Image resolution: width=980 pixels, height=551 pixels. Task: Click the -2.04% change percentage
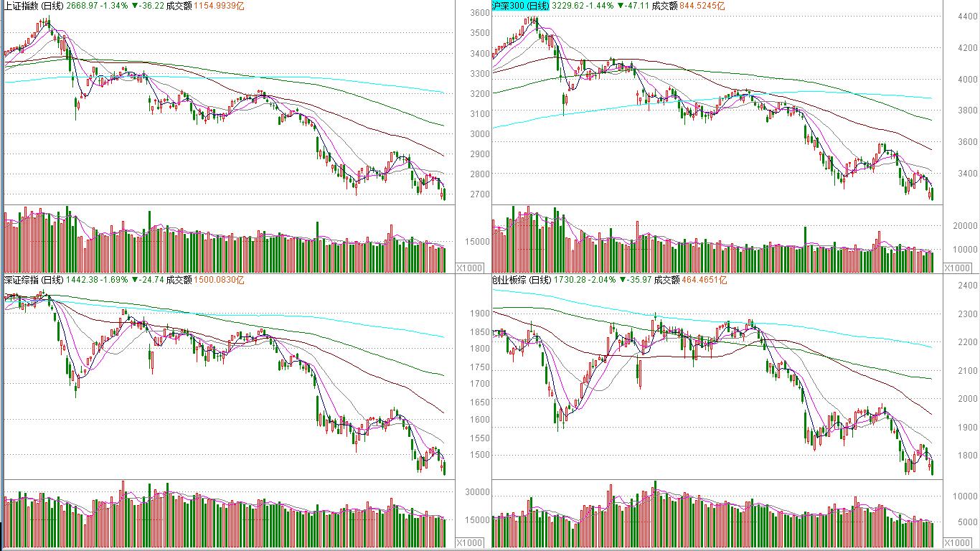click(x=601, y=280)
